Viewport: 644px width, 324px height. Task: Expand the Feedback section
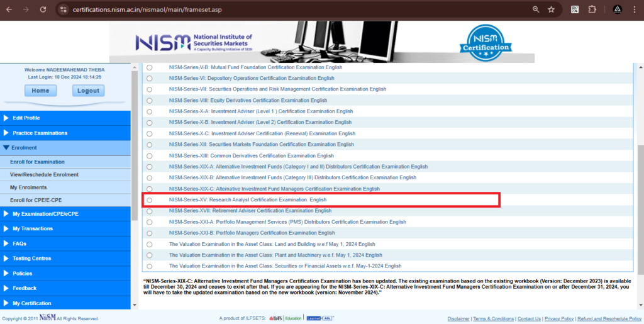click(65, 288)
